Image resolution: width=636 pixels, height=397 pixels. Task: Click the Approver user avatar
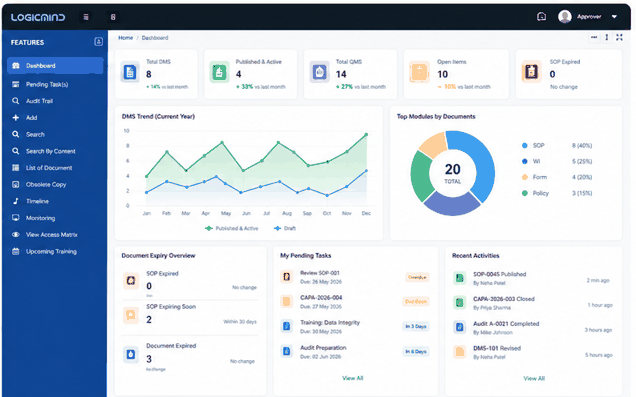pos(565,17)
